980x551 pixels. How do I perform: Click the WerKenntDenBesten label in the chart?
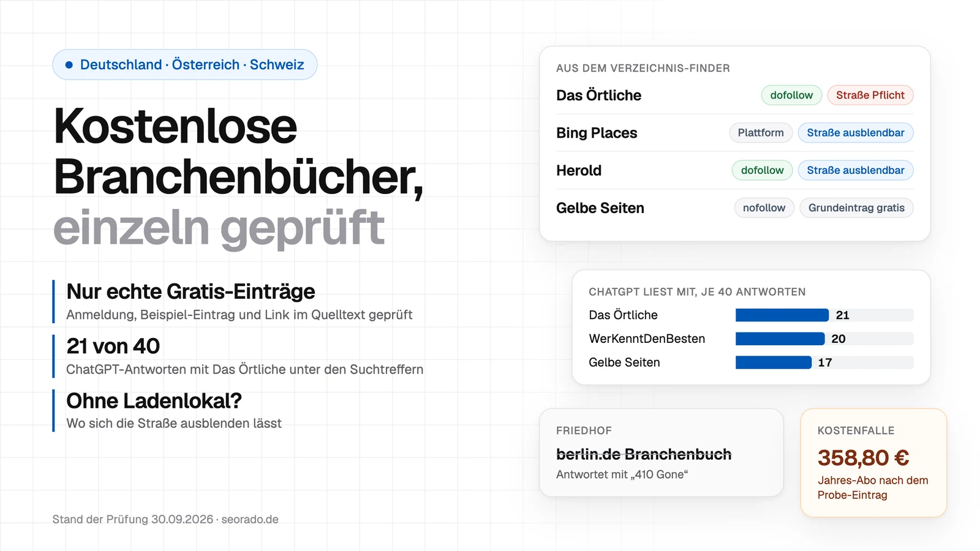tap(647, 339)
